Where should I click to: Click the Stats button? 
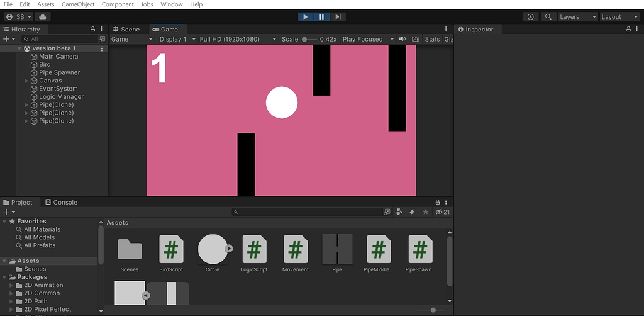coord(432,39)
